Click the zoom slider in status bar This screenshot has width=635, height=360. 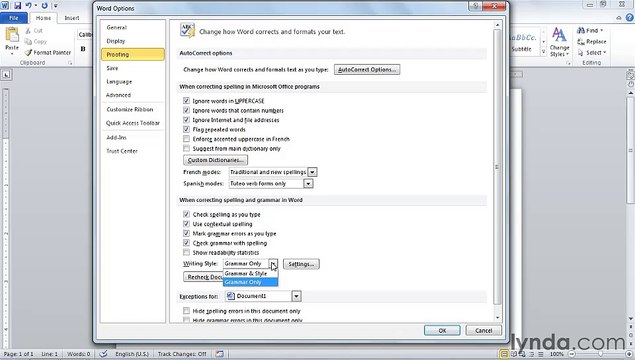601,354
